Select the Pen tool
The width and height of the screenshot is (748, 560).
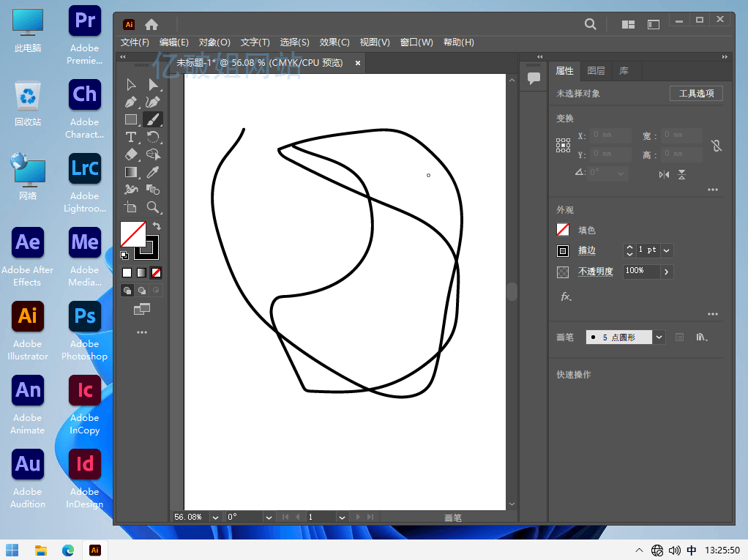click(130, 102)
